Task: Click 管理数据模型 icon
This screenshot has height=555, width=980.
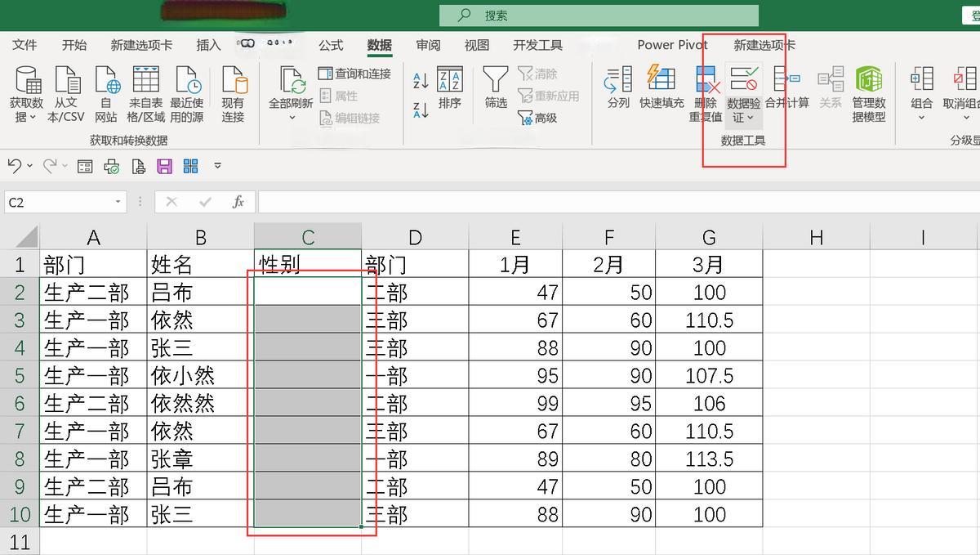Action: (x=869, y=80)
